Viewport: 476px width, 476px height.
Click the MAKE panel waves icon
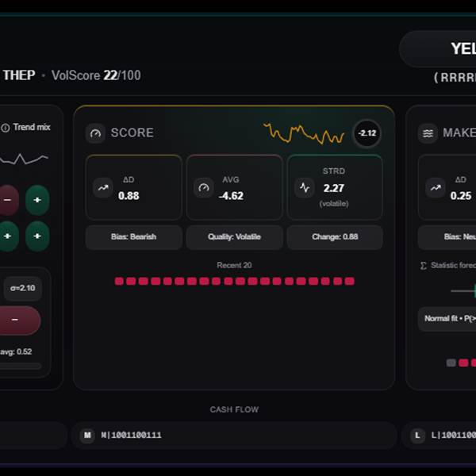[x=428, y=133]
